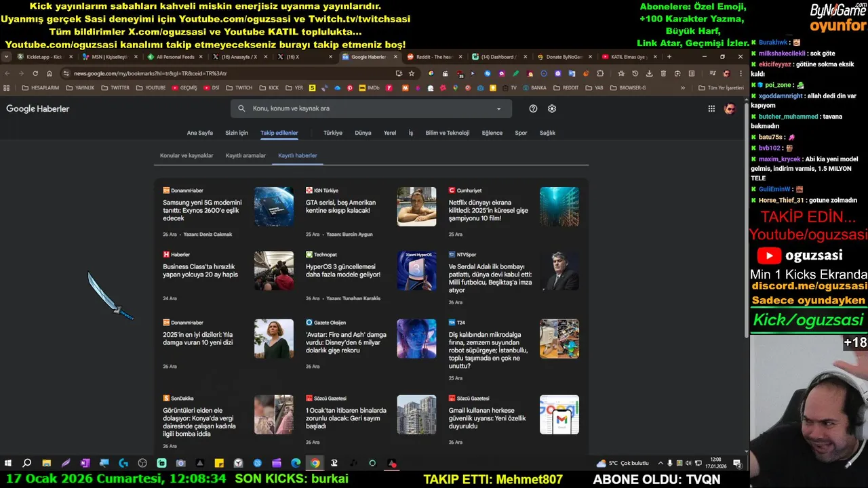The height and width of the screenshot is (488, 868).
Task: Open Microsoft Edge from taskbar
Action: pyautogui.click(x=296, y=463)
